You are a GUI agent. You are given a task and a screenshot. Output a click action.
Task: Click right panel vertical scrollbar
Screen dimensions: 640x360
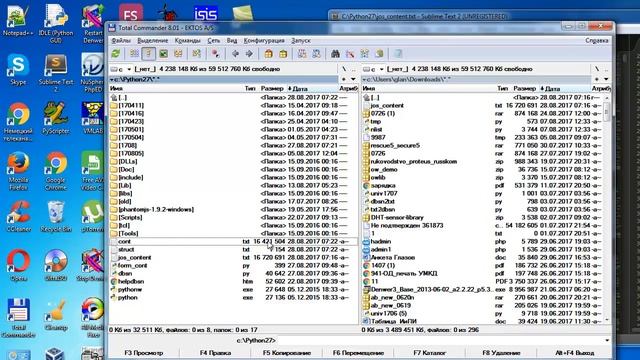607,208
